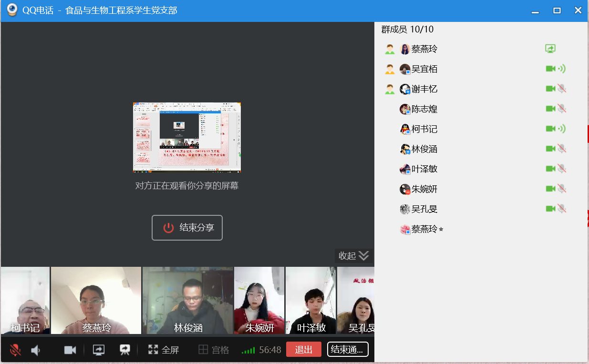
Task: Click speaking sound indicator for 吴宜栢
Action: [562, 69]
